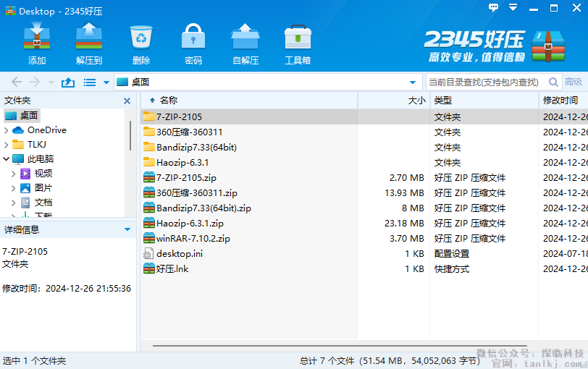This screenshot has height=369, width=588.
Task: Click the 23.18 MB size cell
Action: (404, 224)
